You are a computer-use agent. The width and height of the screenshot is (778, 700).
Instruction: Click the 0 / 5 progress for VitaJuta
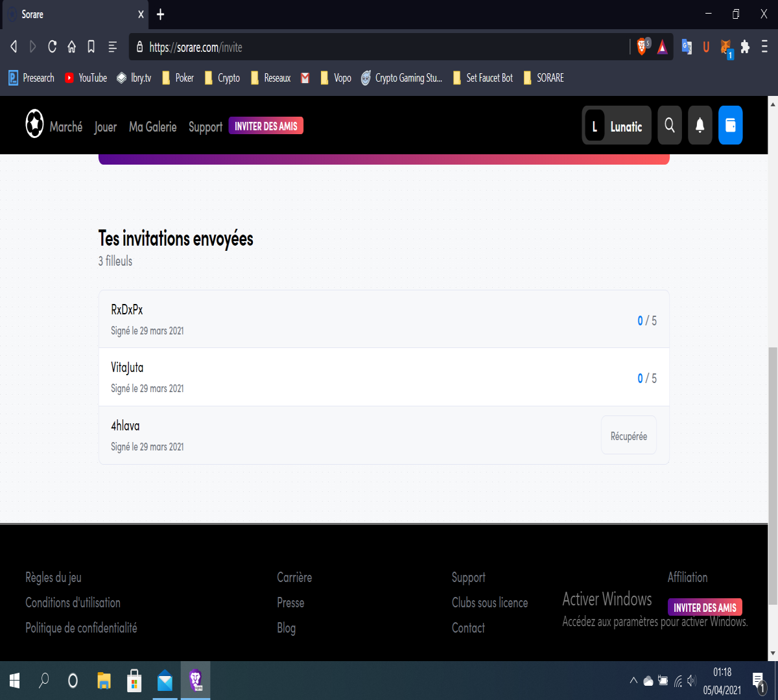647,378
